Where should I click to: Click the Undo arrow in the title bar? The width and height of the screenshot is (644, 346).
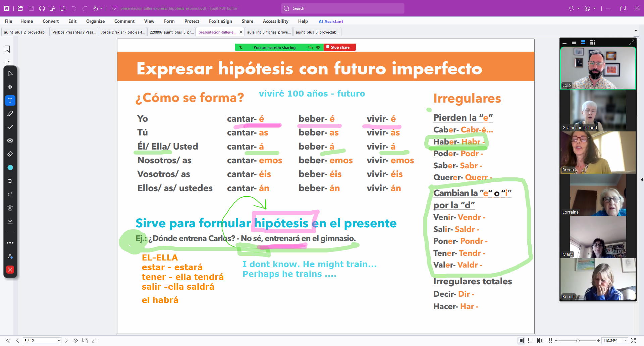coord(74,8)
